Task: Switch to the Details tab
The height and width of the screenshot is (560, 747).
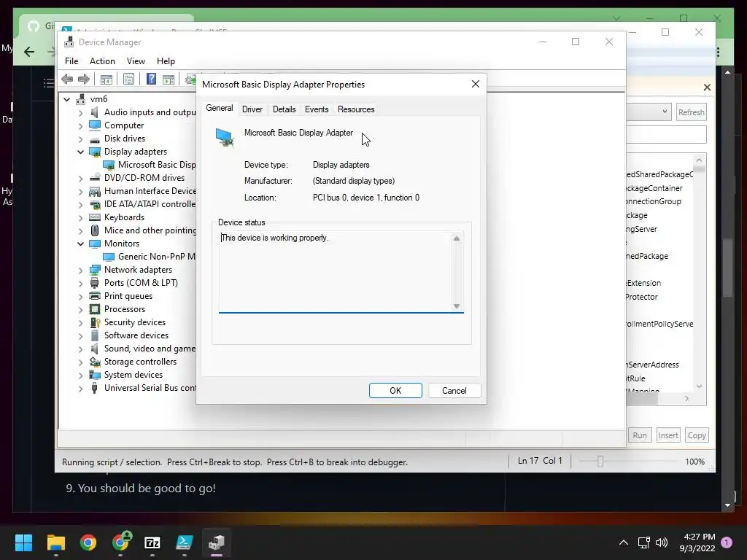Action: click(284, 109)
